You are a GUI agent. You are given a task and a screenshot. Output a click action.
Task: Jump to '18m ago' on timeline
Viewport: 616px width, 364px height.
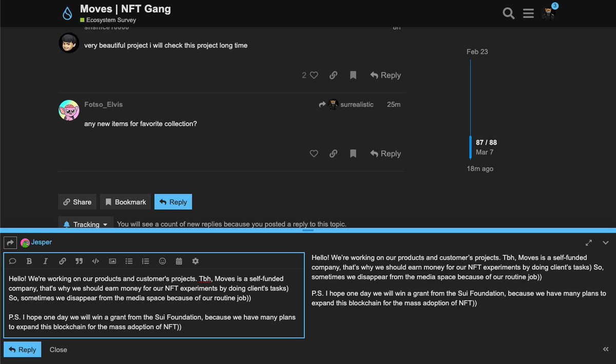pyautogui.click(x=480, y=168)
